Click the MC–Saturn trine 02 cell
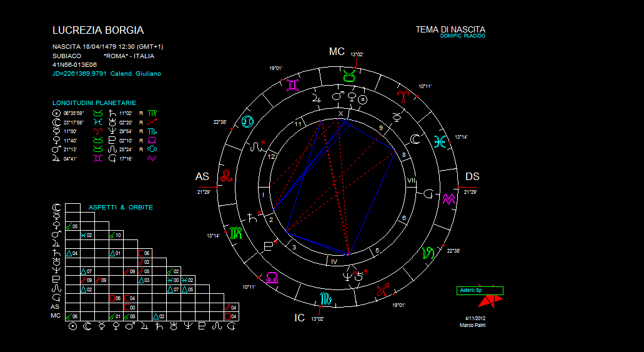The image size is (644, 352). pyautogui.click(x=159, y=316)
